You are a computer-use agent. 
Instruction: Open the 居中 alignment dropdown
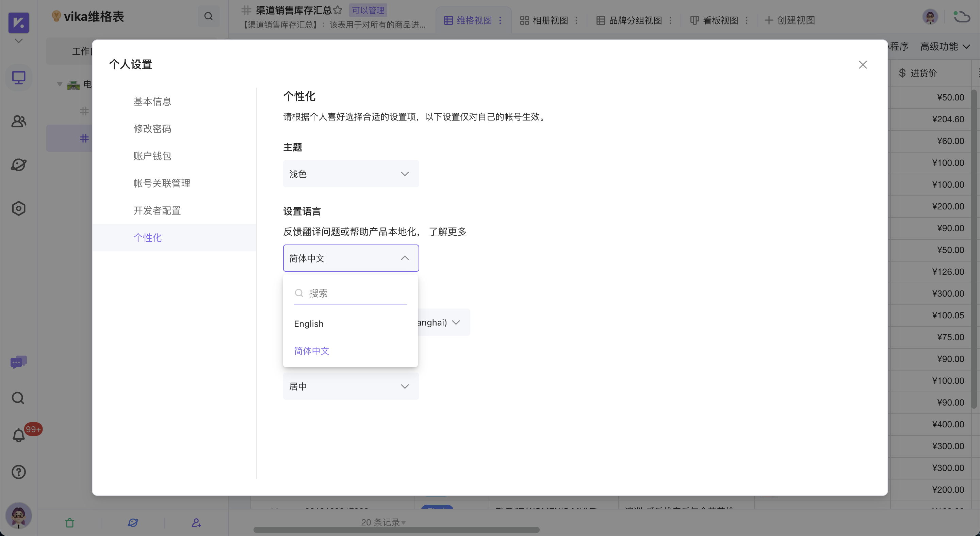point(350,386)
